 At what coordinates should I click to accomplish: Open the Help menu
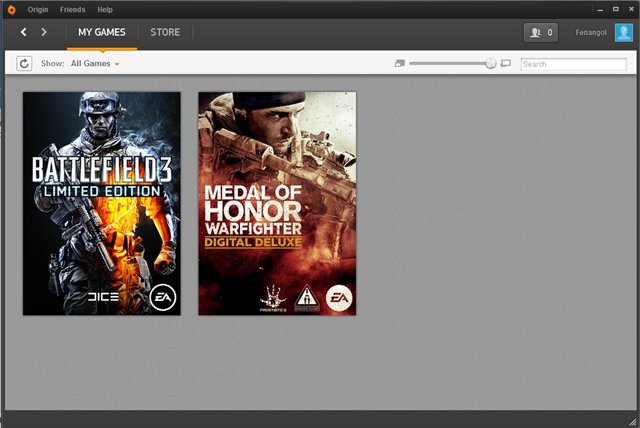coord(104,10)
